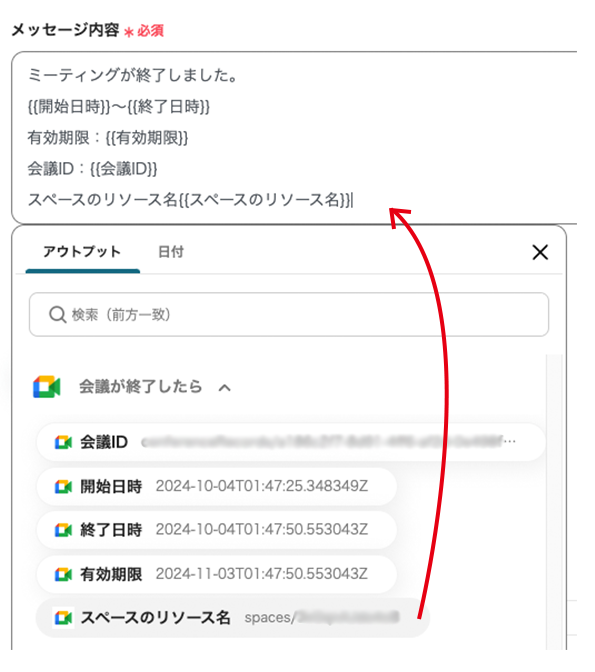
Task: Click the 会議が終了したら section title
Action: (x=141, y=387)
